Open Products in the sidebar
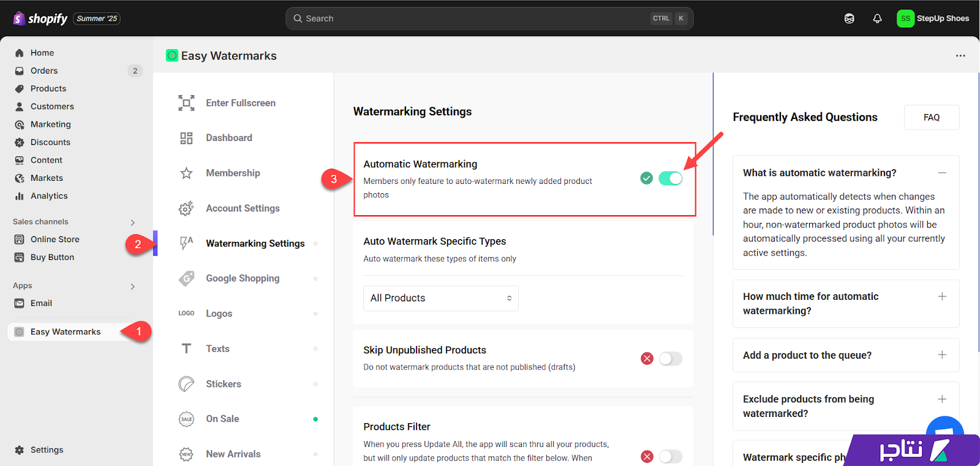Screen dimensions: 980x466 pyautogui.click(x=48, y=88)
